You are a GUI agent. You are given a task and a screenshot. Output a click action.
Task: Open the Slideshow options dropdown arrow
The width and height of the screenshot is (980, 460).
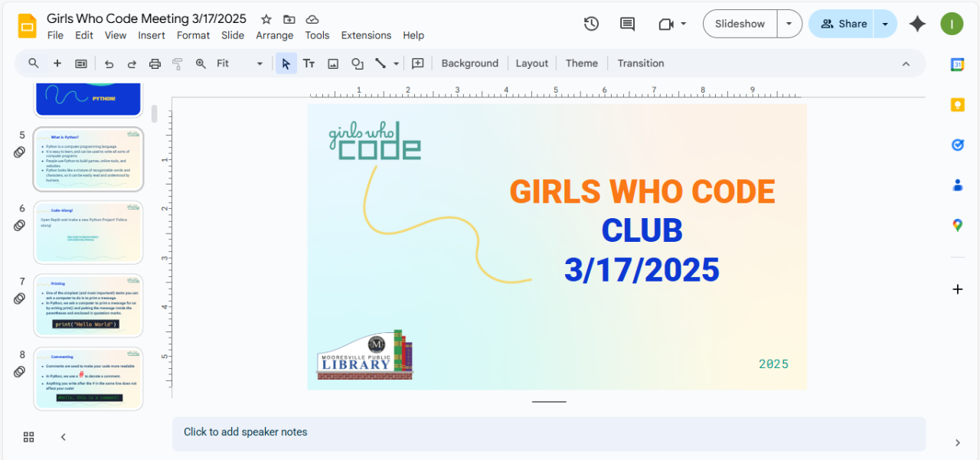pyautogui.click(x=789, y=24)
